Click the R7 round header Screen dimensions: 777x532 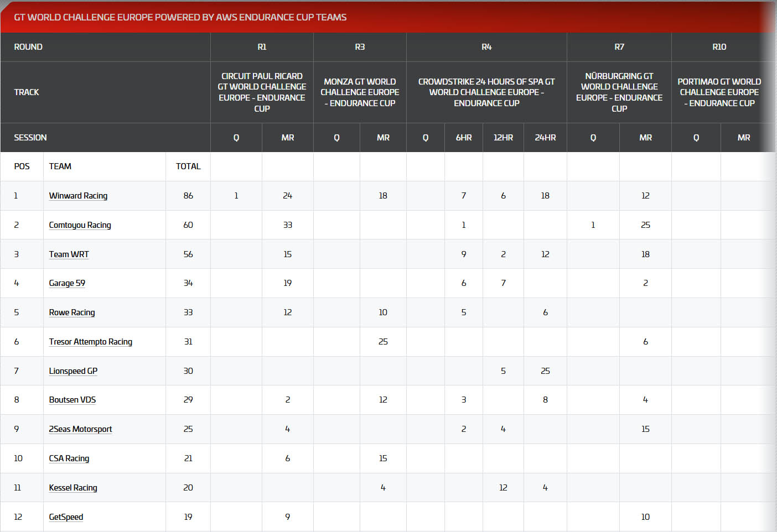(x=619, y=47)
